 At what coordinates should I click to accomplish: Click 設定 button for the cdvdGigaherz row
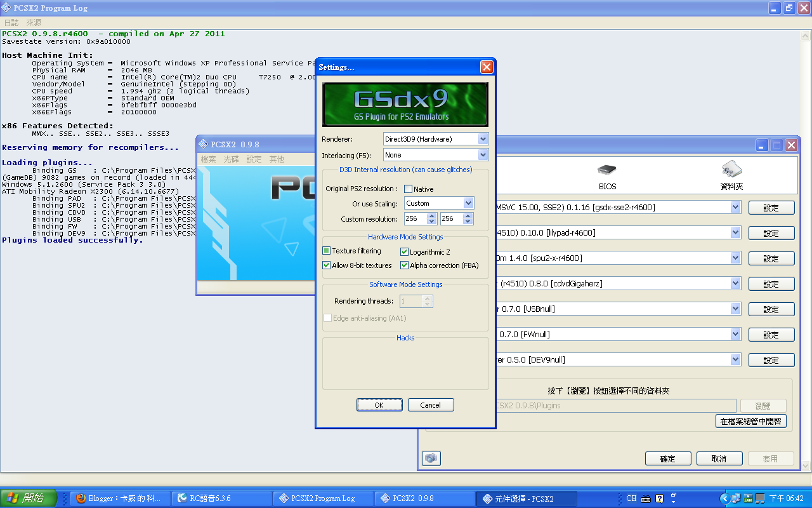point(771,284)
